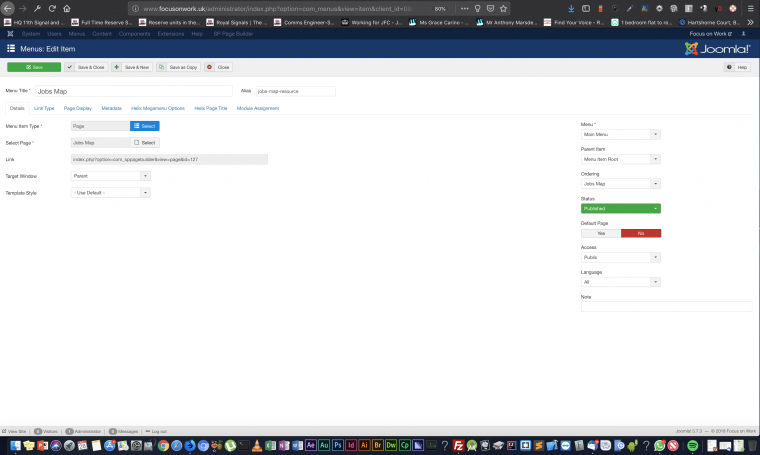Open the Firefox downloads arrow icon
760x455 pixels.
point(571,8)
